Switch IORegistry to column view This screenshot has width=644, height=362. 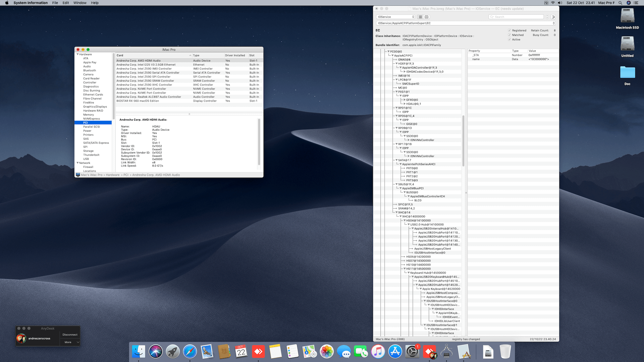tap(427, 17)
